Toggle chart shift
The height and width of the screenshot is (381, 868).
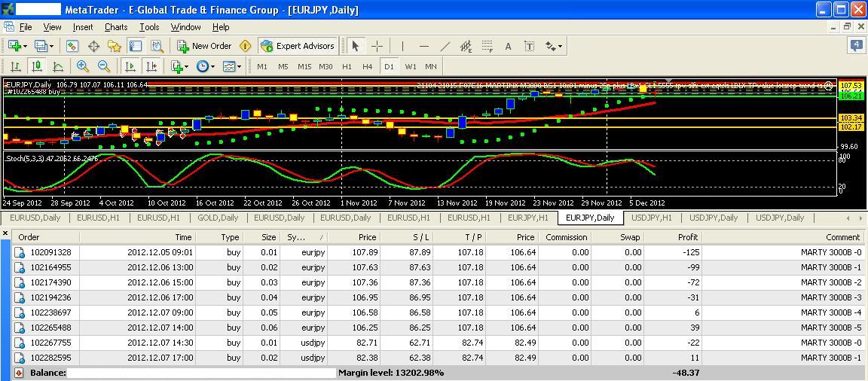click(x=151, y=66)
